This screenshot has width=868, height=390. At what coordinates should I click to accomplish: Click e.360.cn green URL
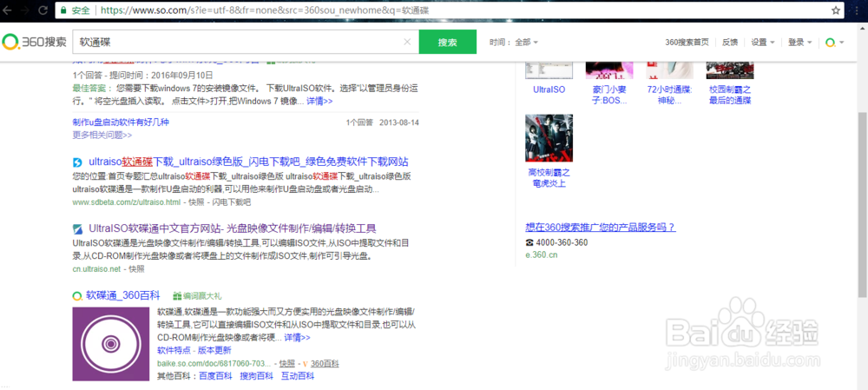tap(542, 255)
